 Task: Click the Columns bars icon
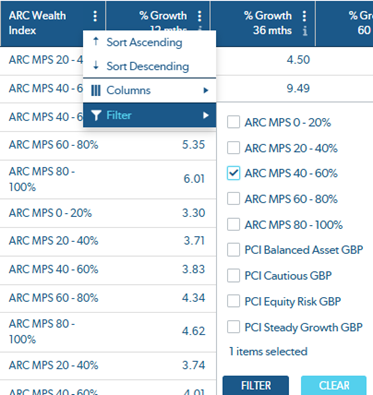pos(96,90)
